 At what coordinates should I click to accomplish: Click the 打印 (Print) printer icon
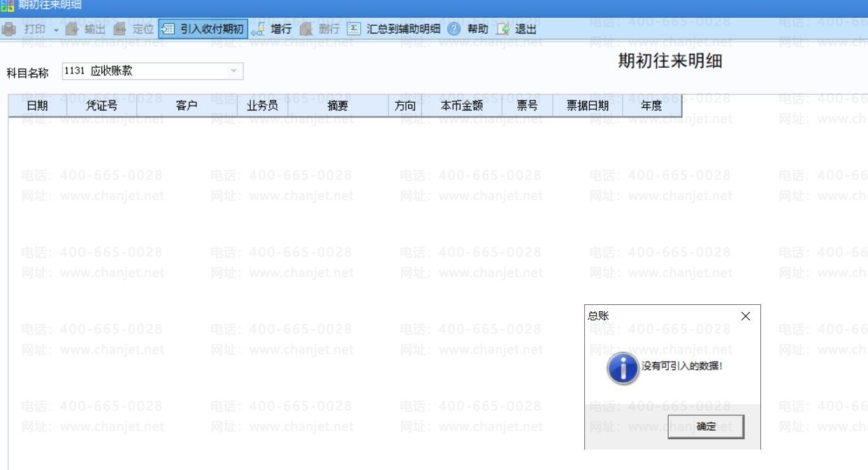click(9, 29)
